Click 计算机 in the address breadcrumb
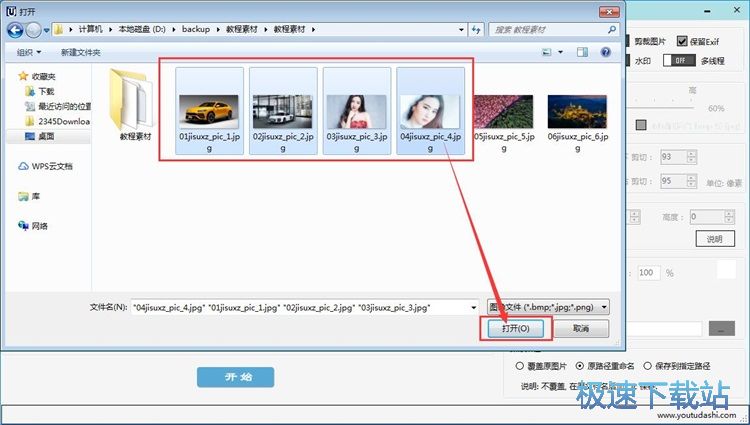Screen dimensions: 750x425 point(91,29)
